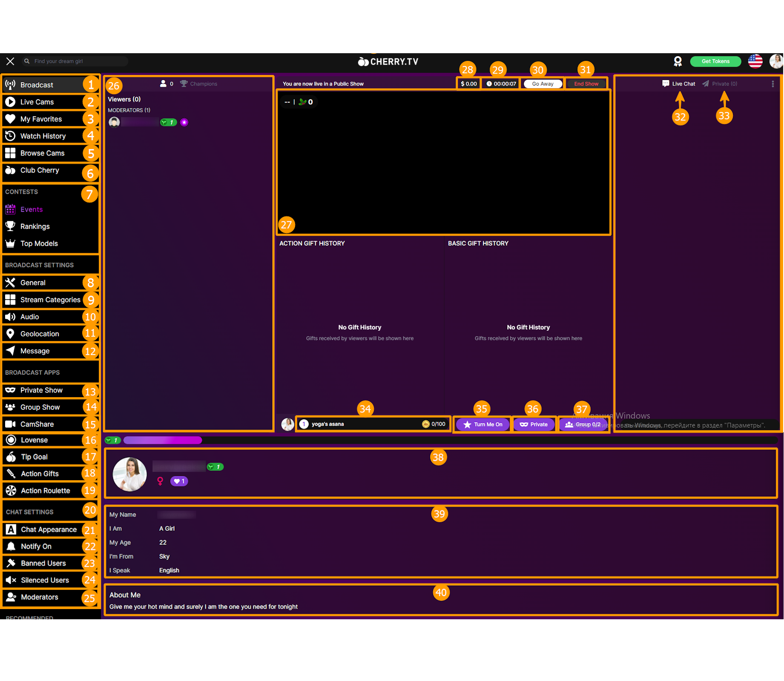This screenshot has width=784, height=681.
Task: Open the US flag language selector
Action: click(x=755, y=61)
